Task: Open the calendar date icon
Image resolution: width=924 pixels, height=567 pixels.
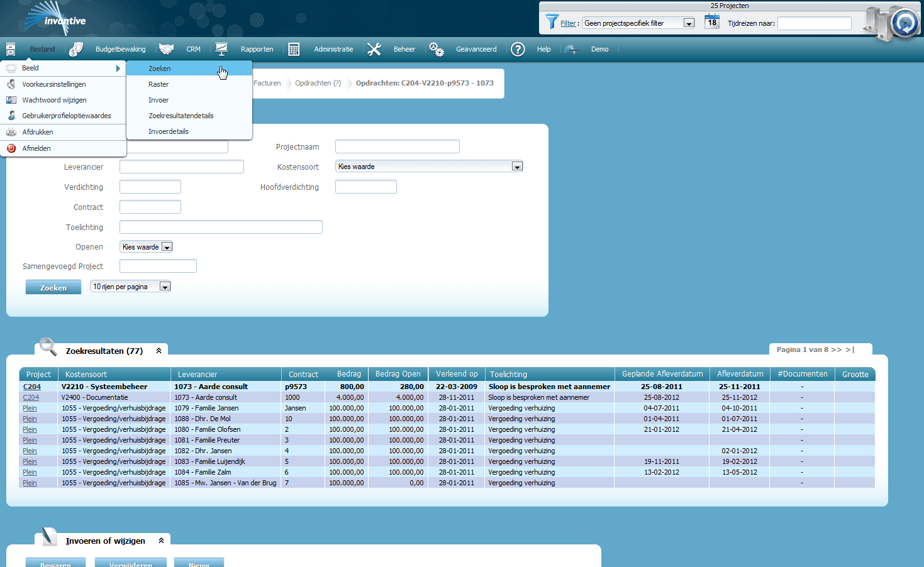Action: pos(711,23)
